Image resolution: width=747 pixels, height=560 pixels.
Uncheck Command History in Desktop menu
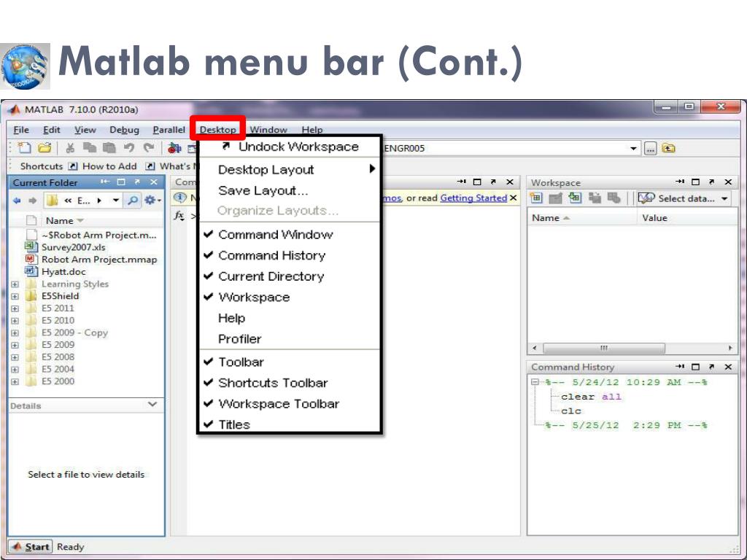click(x=289, y=255)
